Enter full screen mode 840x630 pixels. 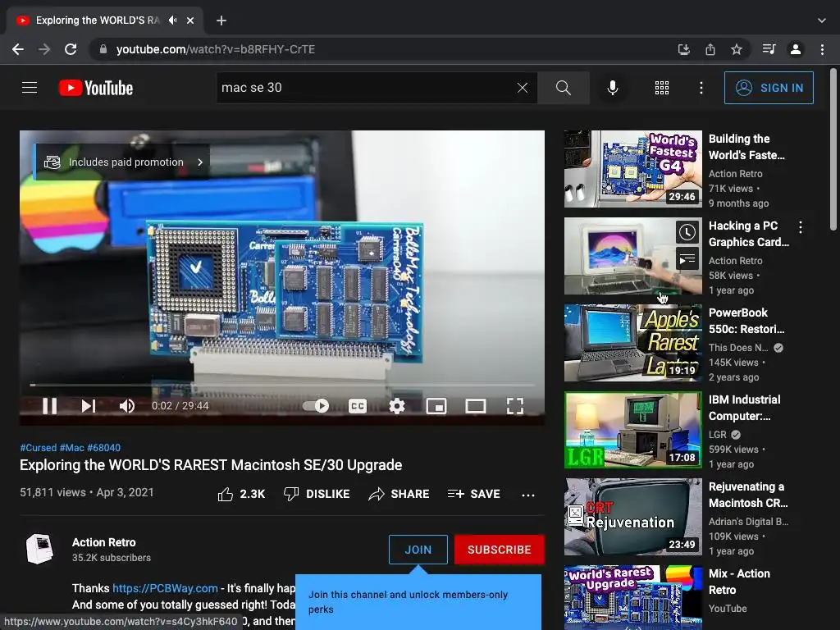515,405
